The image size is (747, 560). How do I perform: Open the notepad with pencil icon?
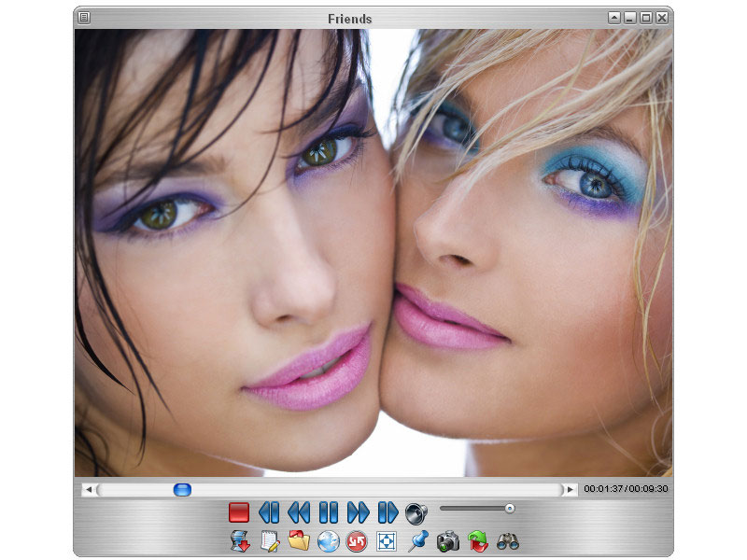[270, 541]
